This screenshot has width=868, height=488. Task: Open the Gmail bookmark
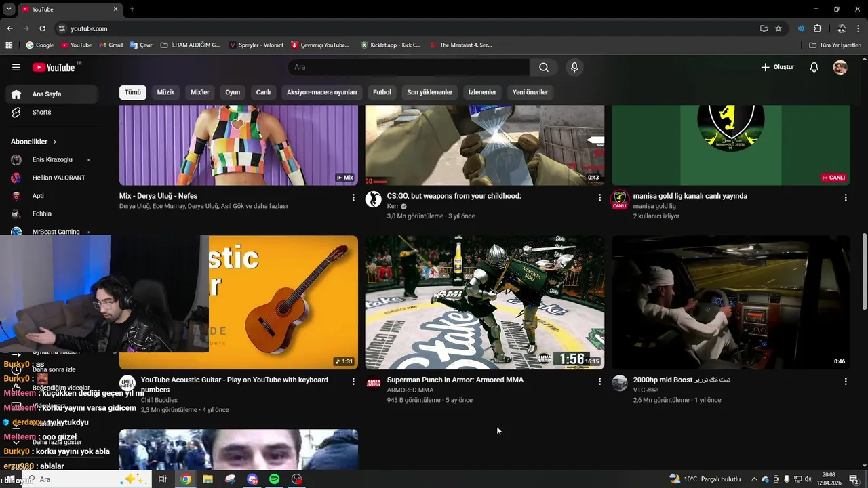click(x=111, y=45)
